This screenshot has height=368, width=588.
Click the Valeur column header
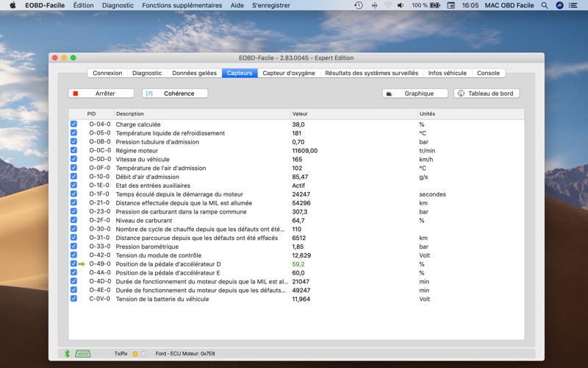point(354,114)
